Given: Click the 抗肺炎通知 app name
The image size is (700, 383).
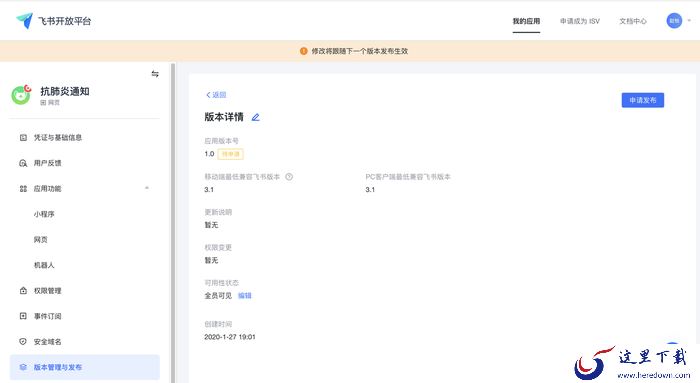Looking at the screenshot, I should 65,91.
